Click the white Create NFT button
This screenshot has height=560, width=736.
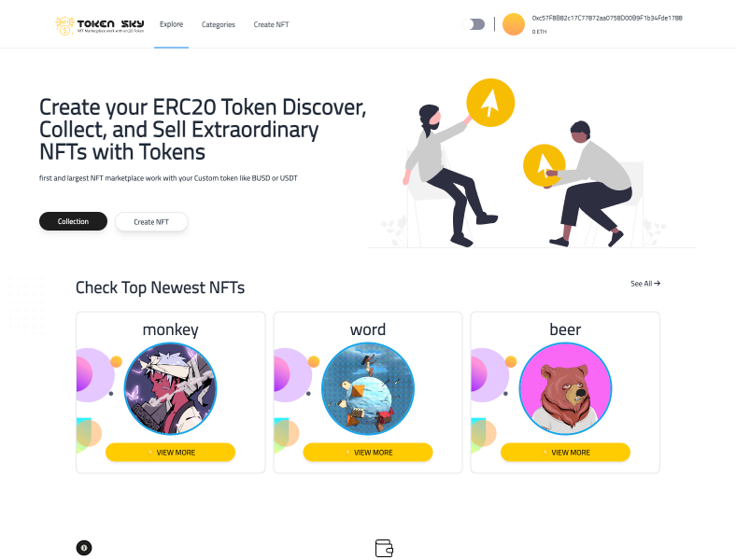pos(151,222)
